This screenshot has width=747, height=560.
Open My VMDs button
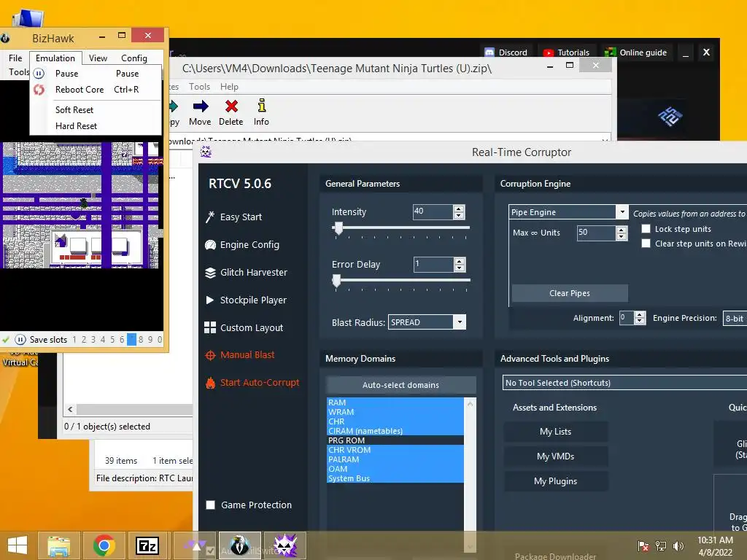click(555, 456)
